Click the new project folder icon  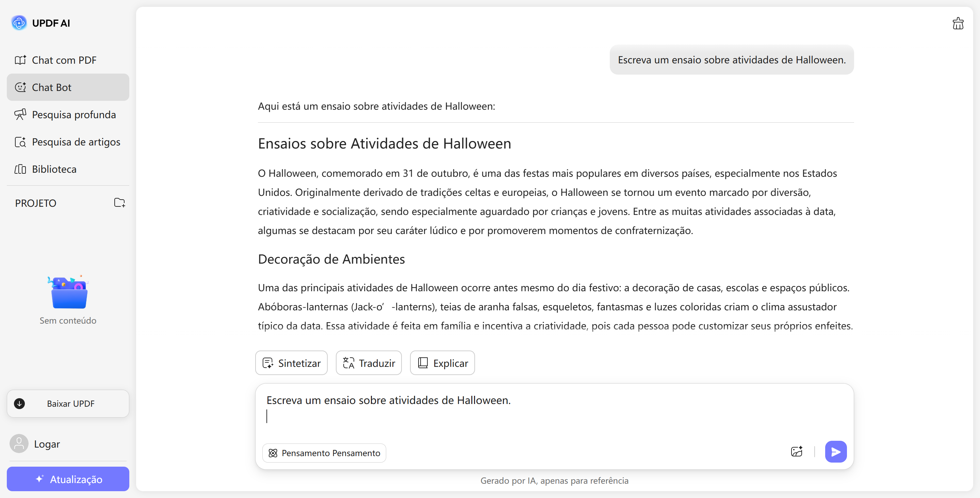(119, 203)
